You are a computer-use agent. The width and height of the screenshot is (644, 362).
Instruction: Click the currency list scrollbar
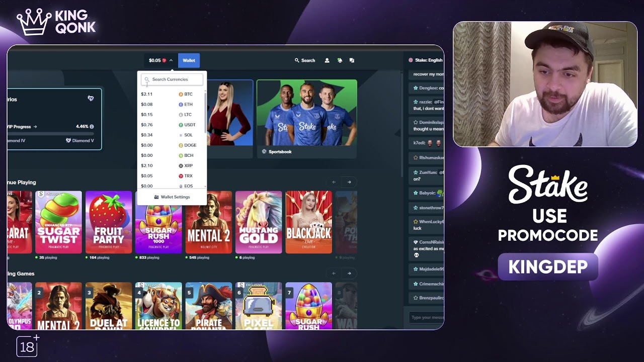pyautogui.click(x=205, y=113)
